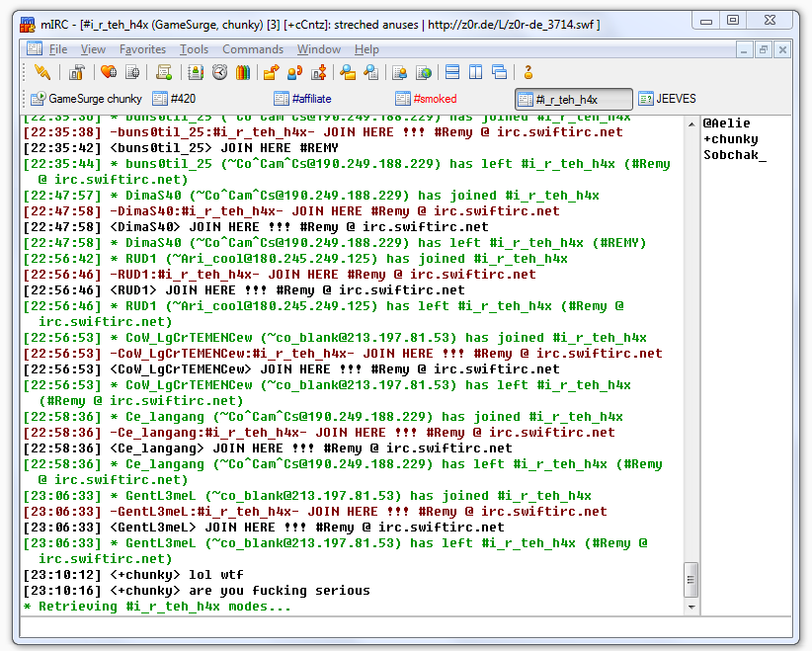Click the chat scrollbar up arrow
Screen dimensions: 812x651
[x=690, y=123]
